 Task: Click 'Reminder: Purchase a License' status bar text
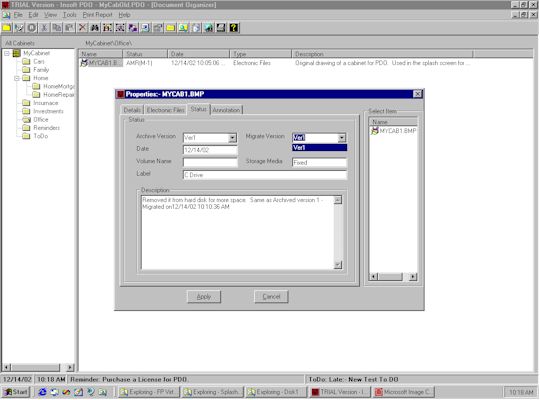(x=129, y=379)
